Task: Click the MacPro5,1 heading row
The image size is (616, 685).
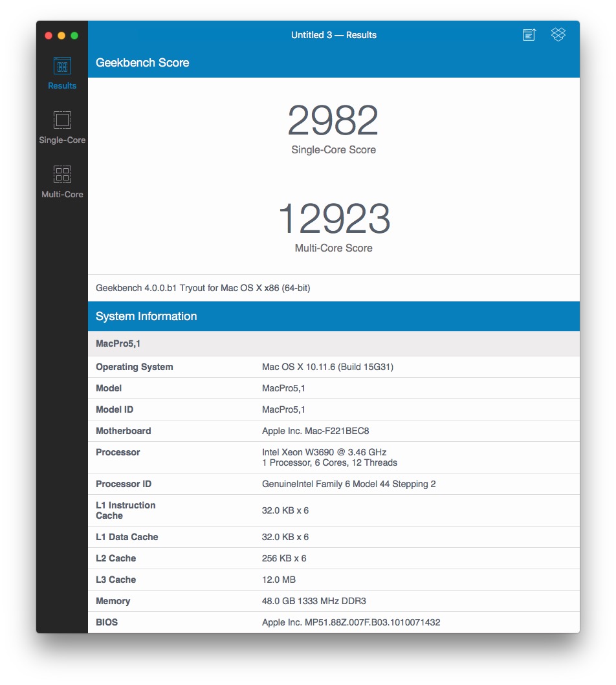Action: (334, 343)
